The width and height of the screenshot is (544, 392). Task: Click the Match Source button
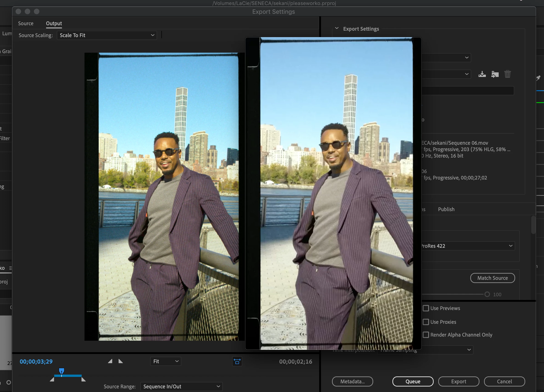point(492,278)
